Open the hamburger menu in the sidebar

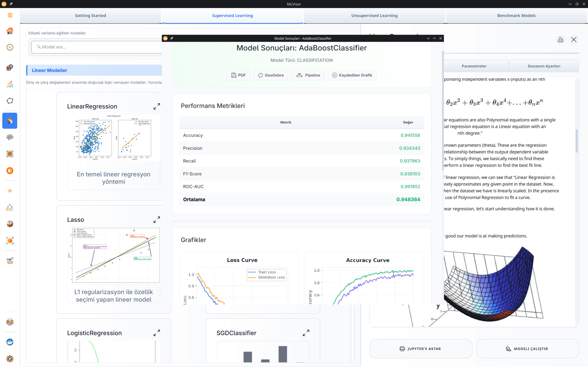point(10,15)
